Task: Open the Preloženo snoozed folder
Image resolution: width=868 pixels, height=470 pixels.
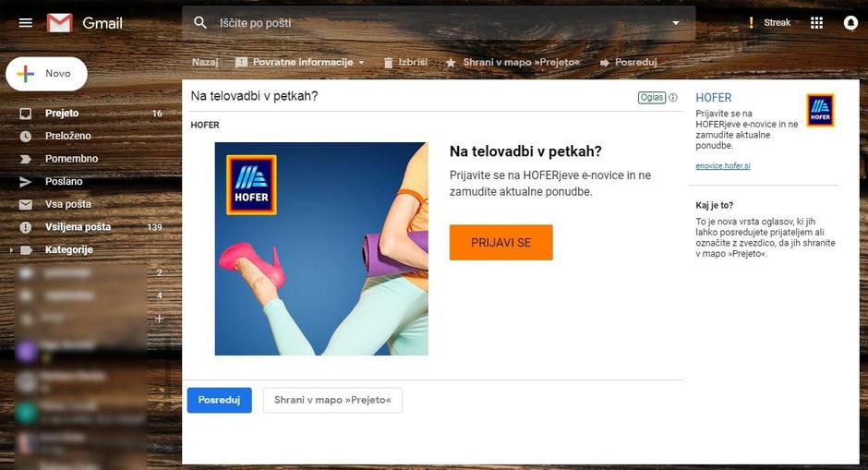Action: (x=68, y=136)
